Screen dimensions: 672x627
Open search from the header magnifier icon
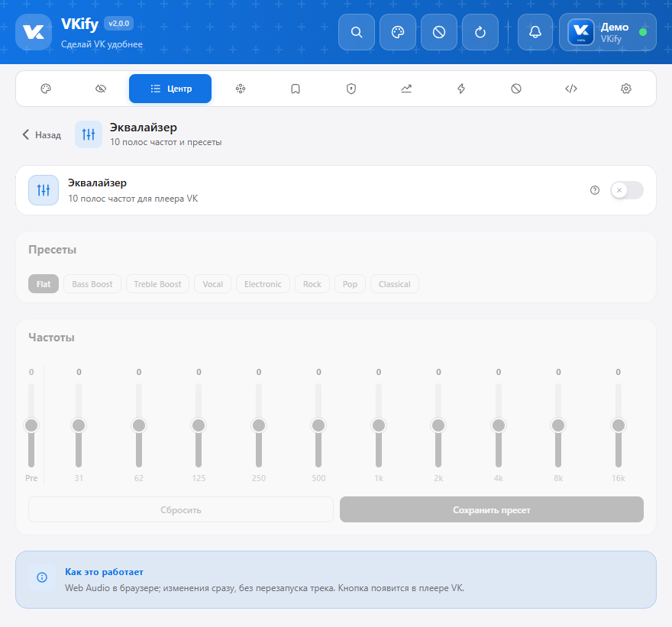357,32
